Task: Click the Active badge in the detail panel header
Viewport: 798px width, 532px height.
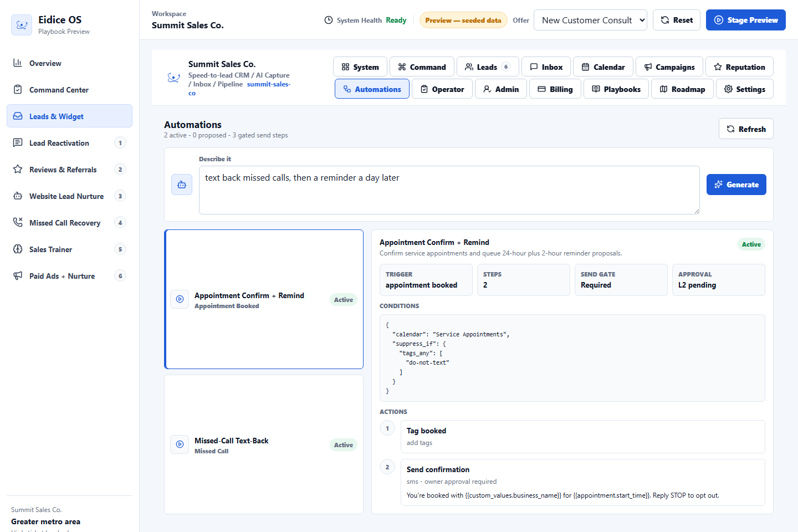Action: 751,244
